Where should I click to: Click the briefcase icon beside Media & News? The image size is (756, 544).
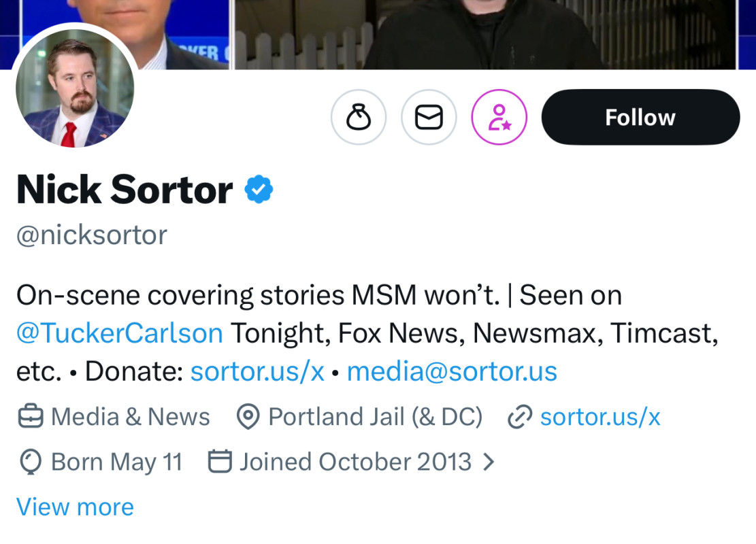coord(31,417)
